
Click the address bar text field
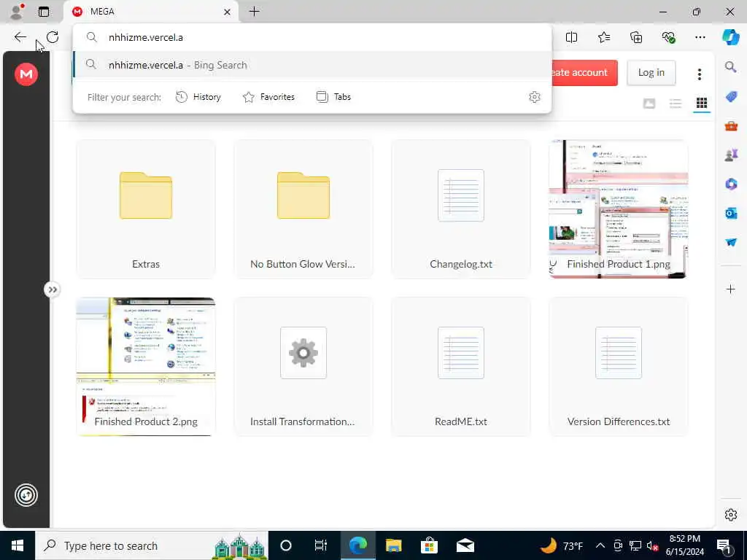pyautogui.click(x=312, y=37)
